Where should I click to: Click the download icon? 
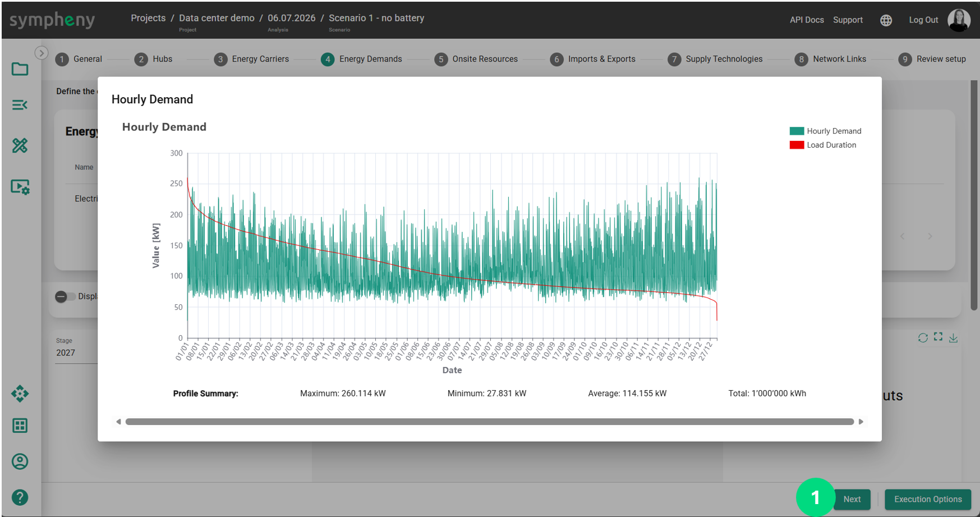pyautogui.click(x=953, y=337)
